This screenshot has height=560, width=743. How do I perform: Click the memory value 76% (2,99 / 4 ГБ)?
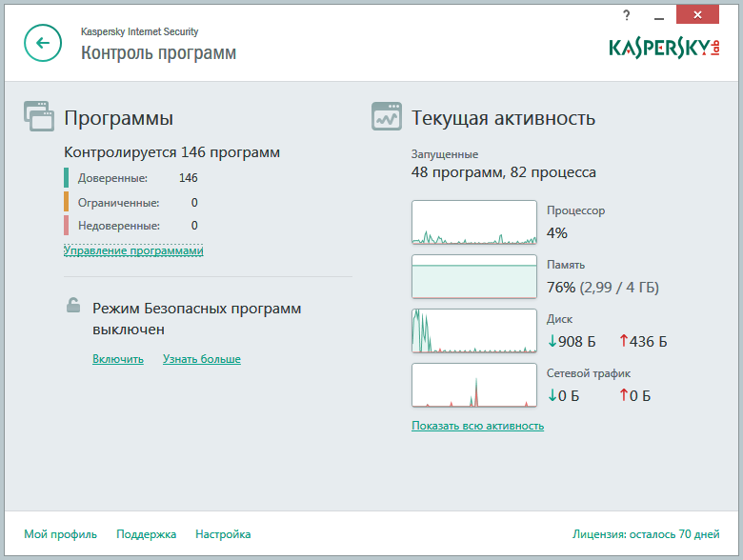[x=603, y=287]
